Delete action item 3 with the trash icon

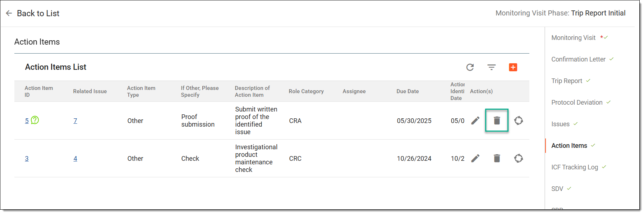[497, 158]
